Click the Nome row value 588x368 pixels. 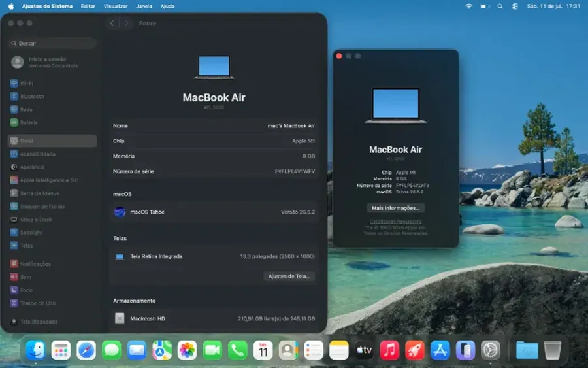[291, 126]
